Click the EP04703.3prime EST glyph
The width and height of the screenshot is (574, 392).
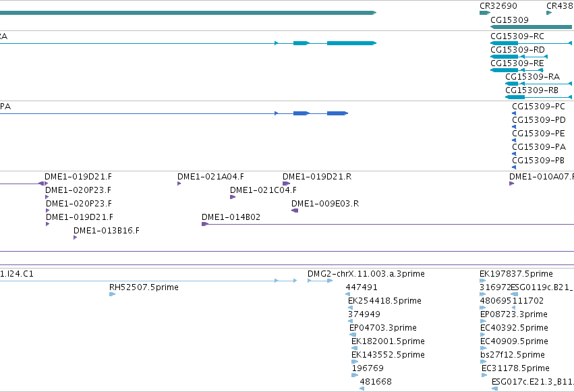pos(353,335)
